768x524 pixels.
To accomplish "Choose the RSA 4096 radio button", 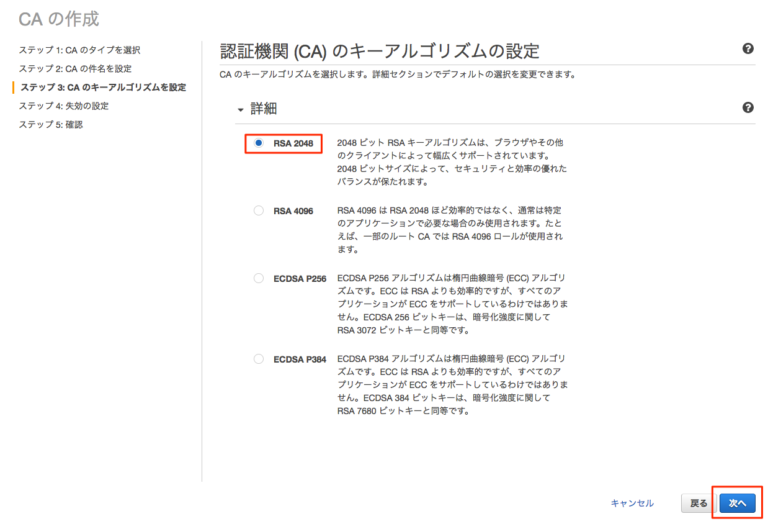I will pyautogui.click(x=259, y=211).
